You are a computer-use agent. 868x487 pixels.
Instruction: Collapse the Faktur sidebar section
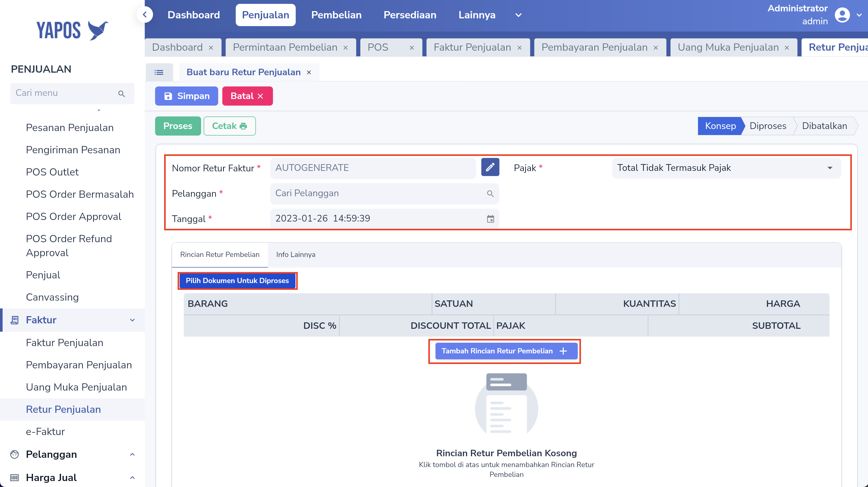[132, 320]
